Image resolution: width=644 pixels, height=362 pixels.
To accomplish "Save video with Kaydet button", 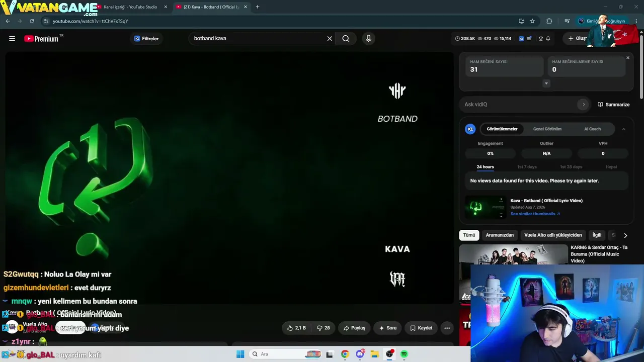I will click(x=421, y=328).
